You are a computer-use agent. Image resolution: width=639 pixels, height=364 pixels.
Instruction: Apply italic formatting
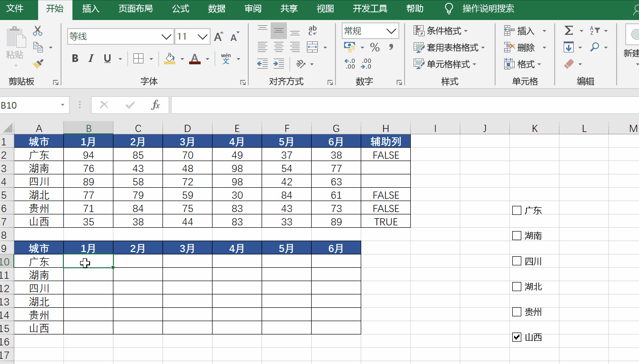[91, 58]
